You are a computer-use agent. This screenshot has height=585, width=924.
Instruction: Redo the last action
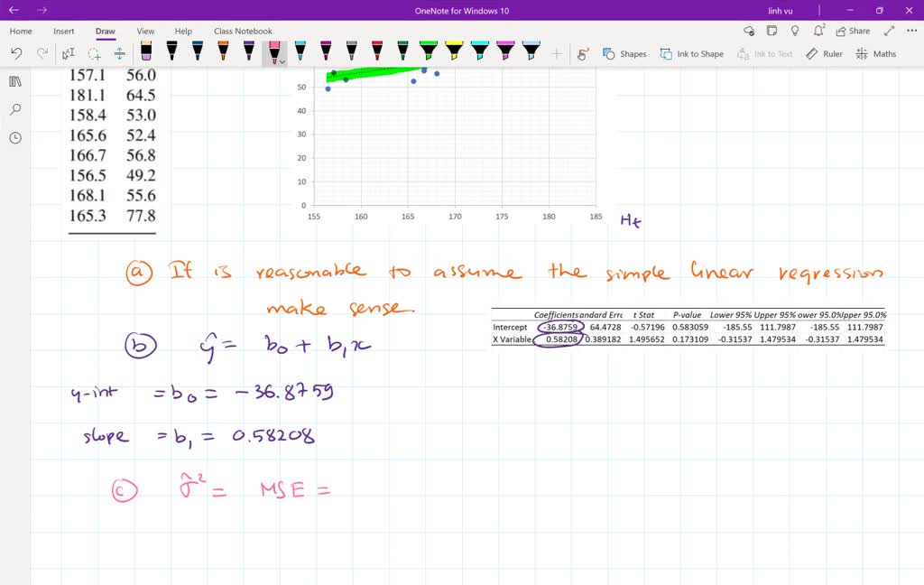(42, 54)
